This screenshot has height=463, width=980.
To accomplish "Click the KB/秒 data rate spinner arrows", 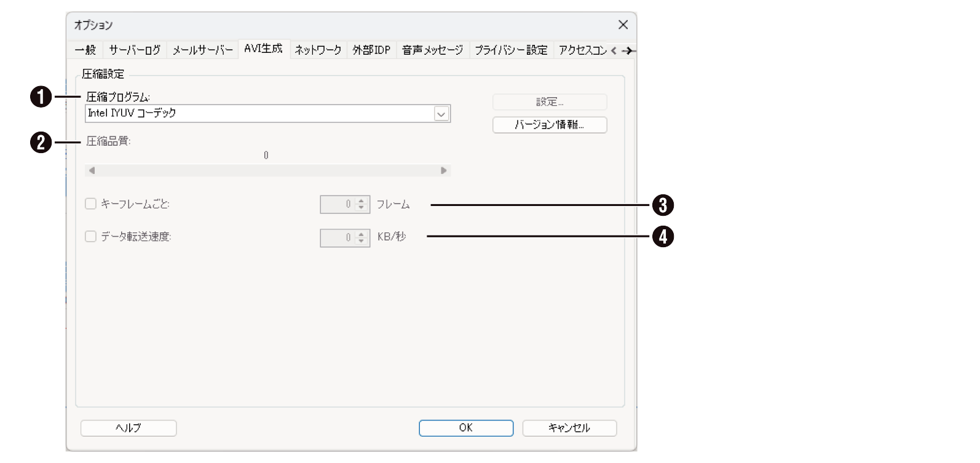I will (x=362, y=237).
